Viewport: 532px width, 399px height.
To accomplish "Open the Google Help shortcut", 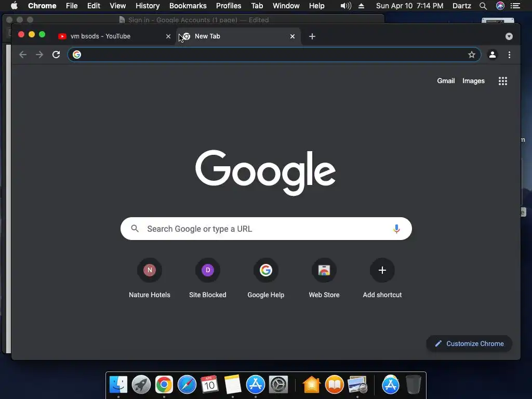I will (266, 278).
